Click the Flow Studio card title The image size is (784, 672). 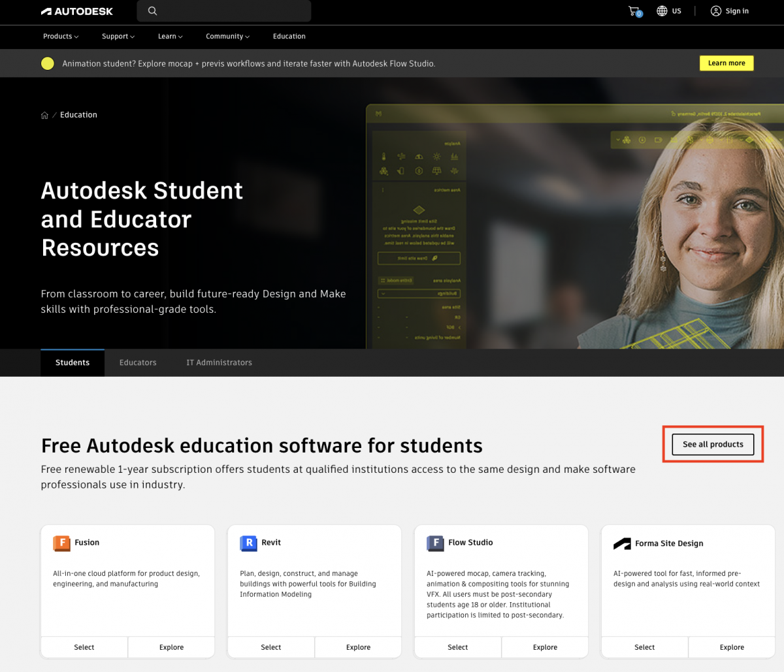[x=470, y=543]
